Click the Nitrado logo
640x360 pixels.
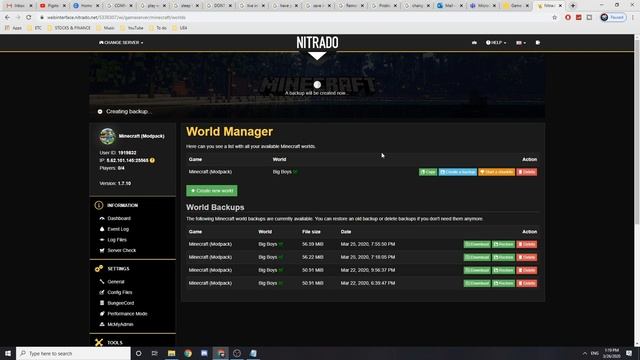click(x=317, y=42)
